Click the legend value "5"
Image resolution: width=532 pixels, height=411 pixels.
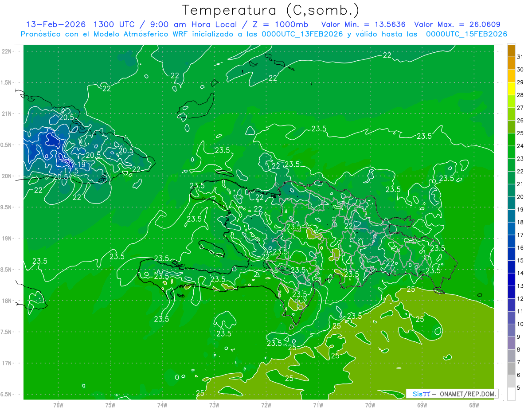(519, 388)
